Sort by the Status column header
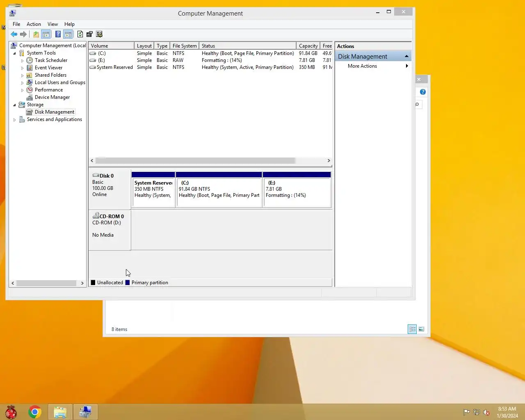 pos(247,46)
